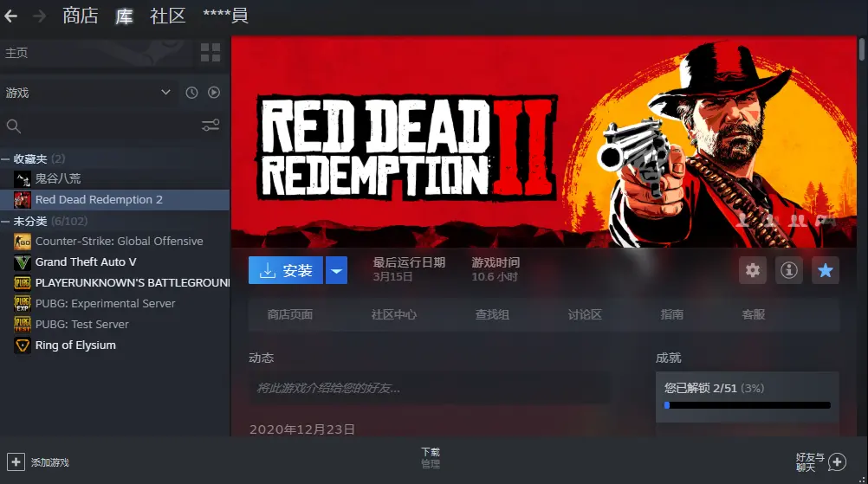Select Ring of Elysium

(114, 345)
